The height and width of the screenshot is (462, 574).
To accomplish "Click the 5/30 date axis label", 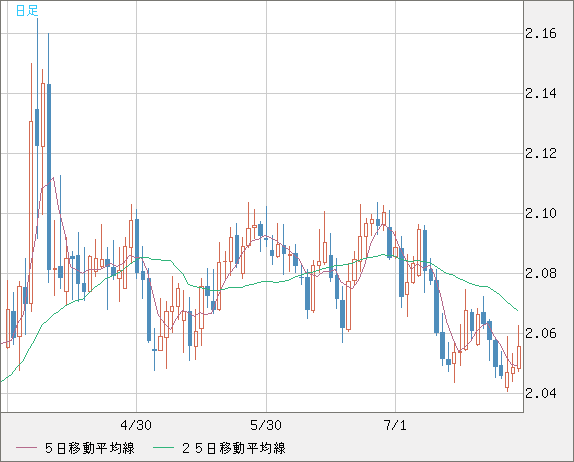I will [266, 425].
